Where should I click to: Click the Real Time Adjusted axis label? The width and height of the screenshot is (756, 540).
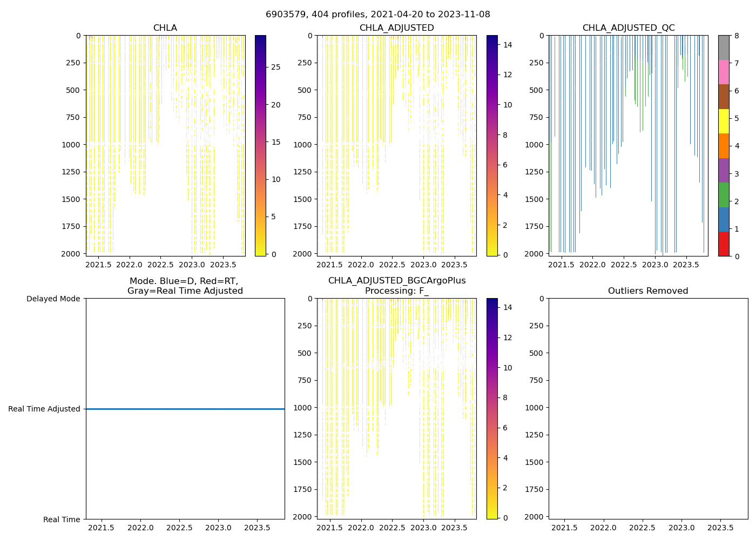pyautogui.click(x=44, y=409)
